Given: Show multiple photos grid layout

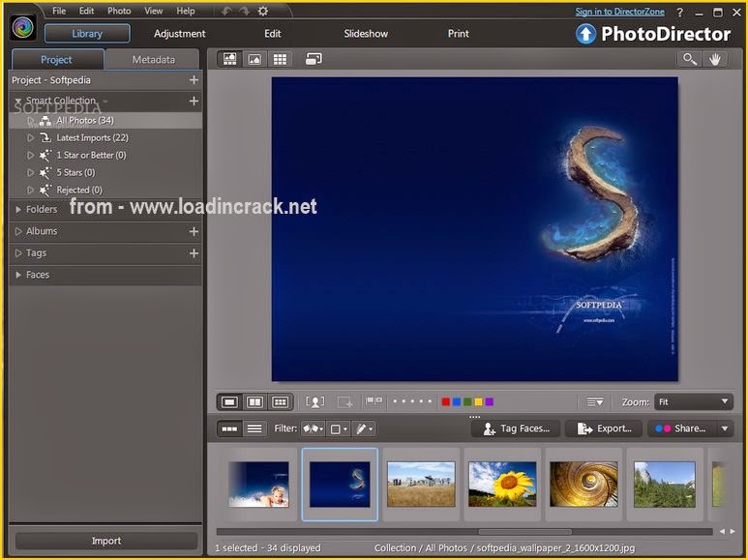Looking at the screenshot, I should pyautogui.click(x=280, y=402).
